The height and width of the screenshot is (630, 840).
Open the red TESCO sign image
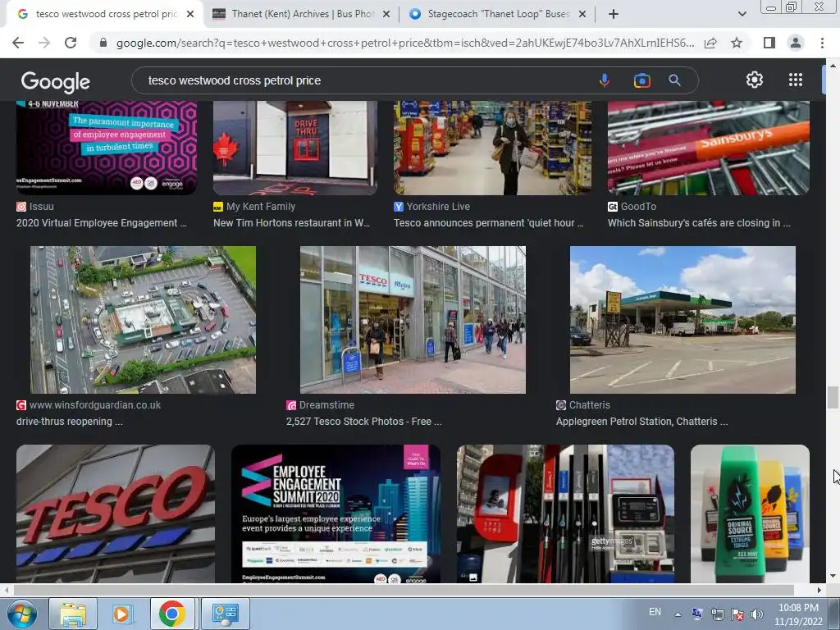click(x=115, y=514)
